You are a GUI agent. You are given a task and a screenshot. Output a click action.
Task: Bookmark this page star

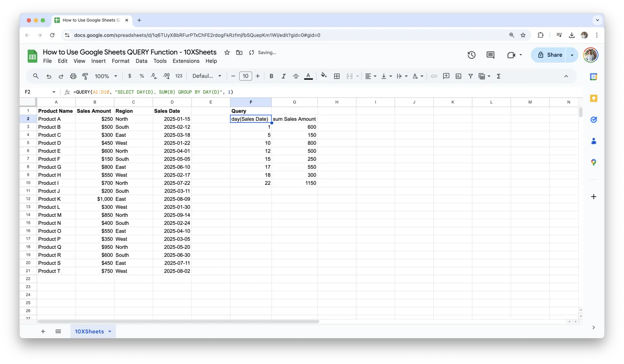523,35
